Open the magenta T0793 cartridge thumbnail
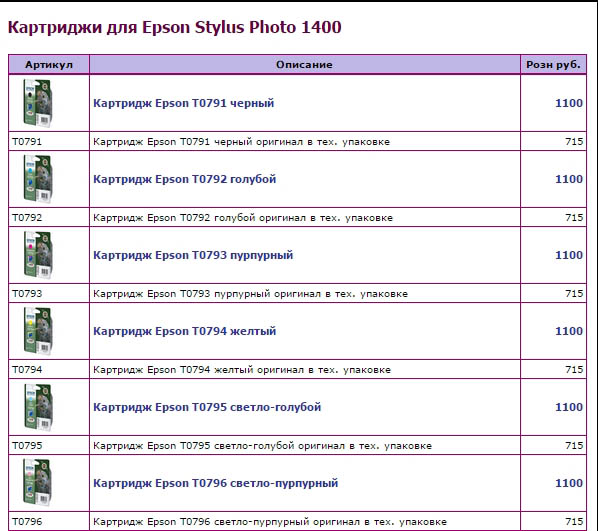Image resolution: width=598 pixels, height=531 pixels. point(37,255)
